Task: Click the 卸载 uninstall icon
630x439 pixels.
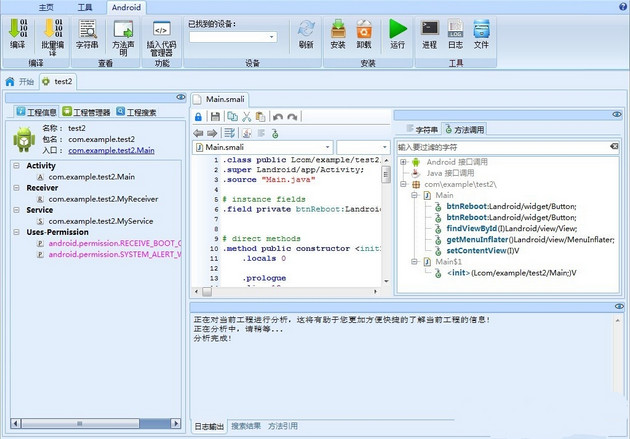Action: pos(364,30)
